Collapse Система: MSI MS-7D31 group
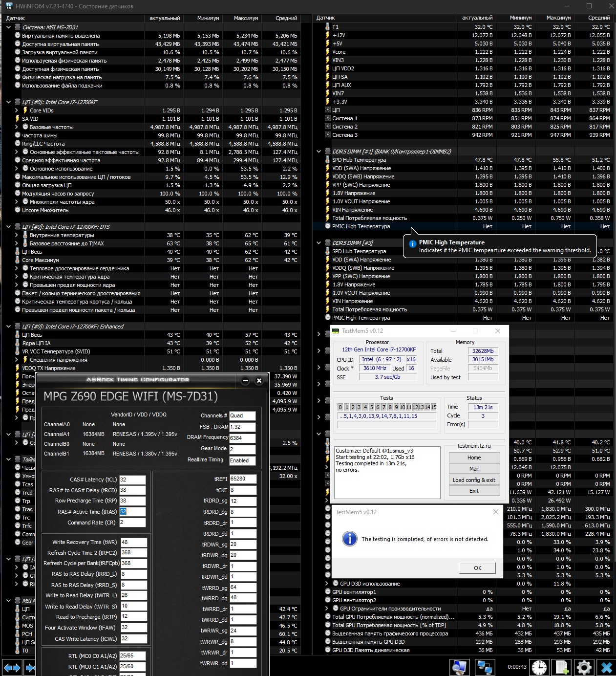The image size is (616, 676). (x=8, y=27)
